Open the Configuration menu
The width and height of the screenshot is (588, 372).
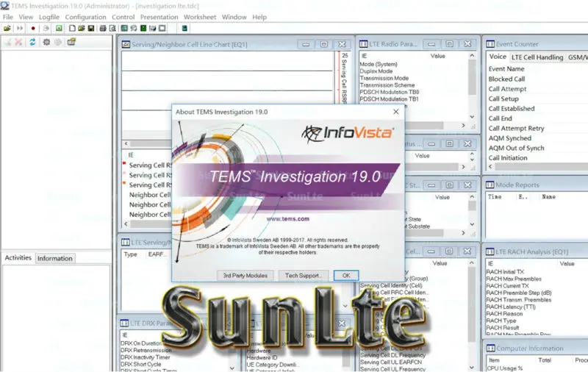coord(85,17)
